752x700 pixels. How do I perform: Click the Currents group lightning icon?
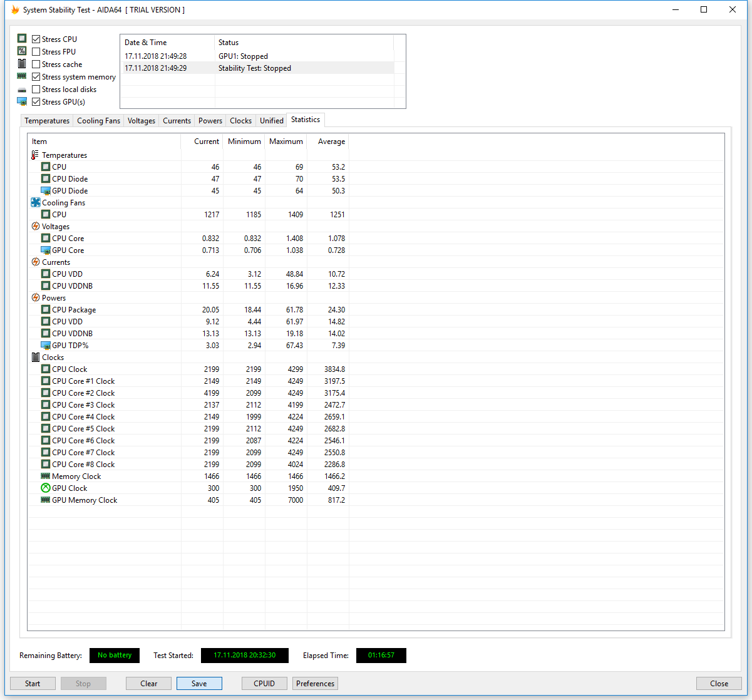[35, 262]
